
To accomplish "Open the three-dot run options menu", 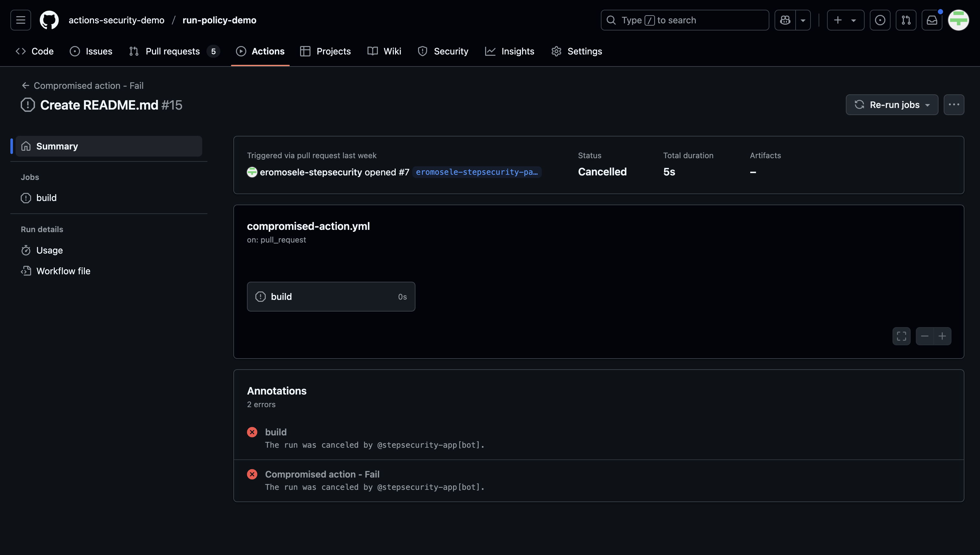I will coord(954,105).
